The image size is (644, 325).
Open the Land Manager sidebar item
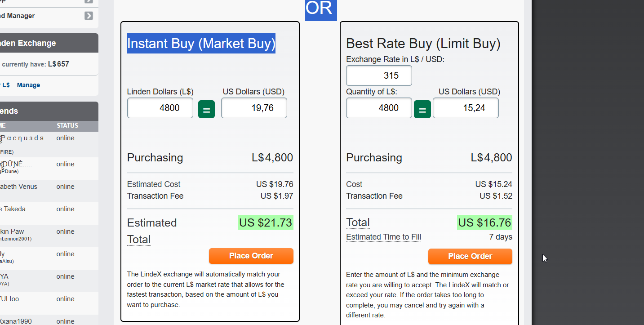point(18,16)
